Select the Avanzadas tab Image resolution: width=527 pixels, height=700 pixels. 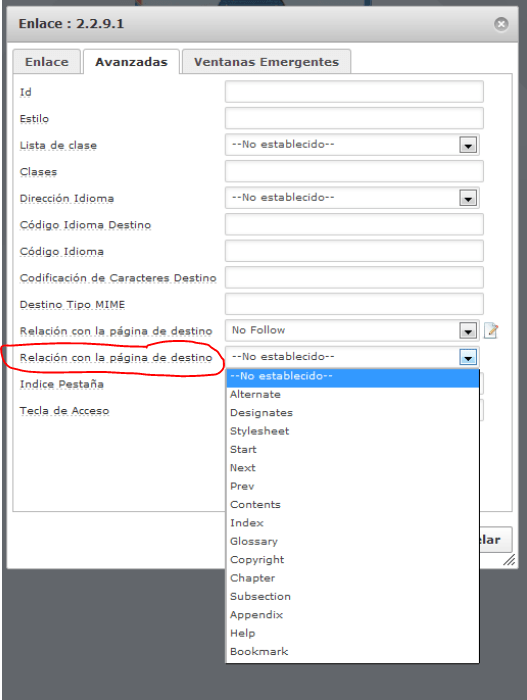(131, 62)
